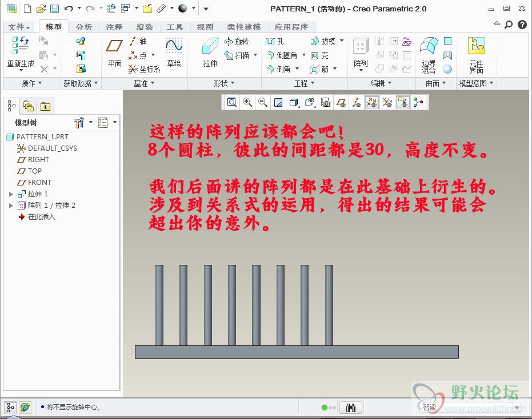Open the 工程 group dropdown
This screenshot has width=532, height=419.
pyautogui.click(x=304, y=83)
